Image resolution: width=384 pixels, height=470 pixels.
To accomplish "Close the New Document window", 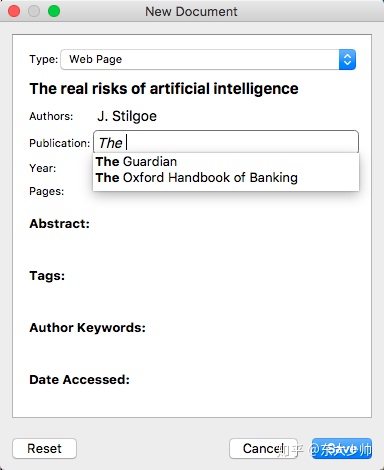I will (x=14, y=11).
